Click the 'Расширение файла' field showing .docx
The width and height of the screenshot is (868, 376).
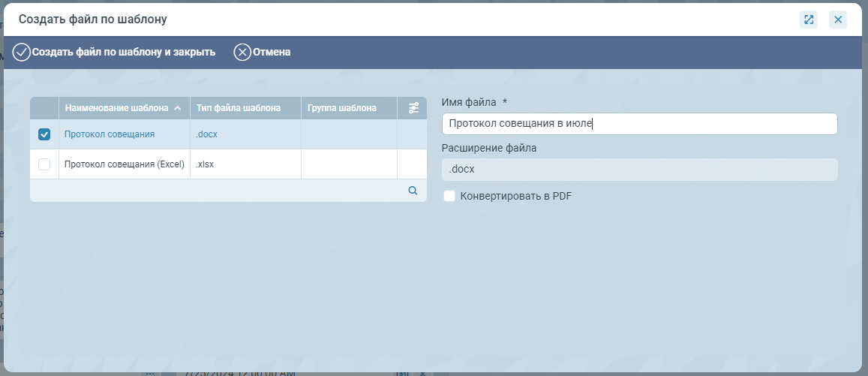point(639,170)
